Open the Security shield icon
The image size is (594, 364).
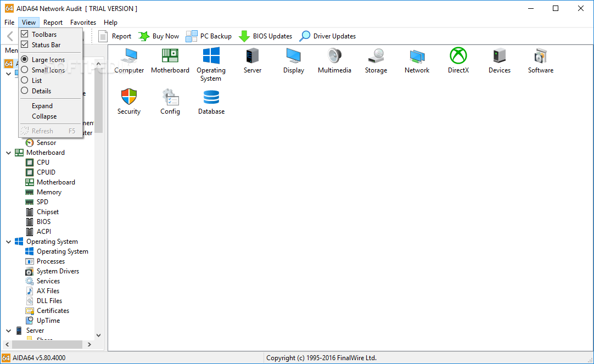coord(129,102)
